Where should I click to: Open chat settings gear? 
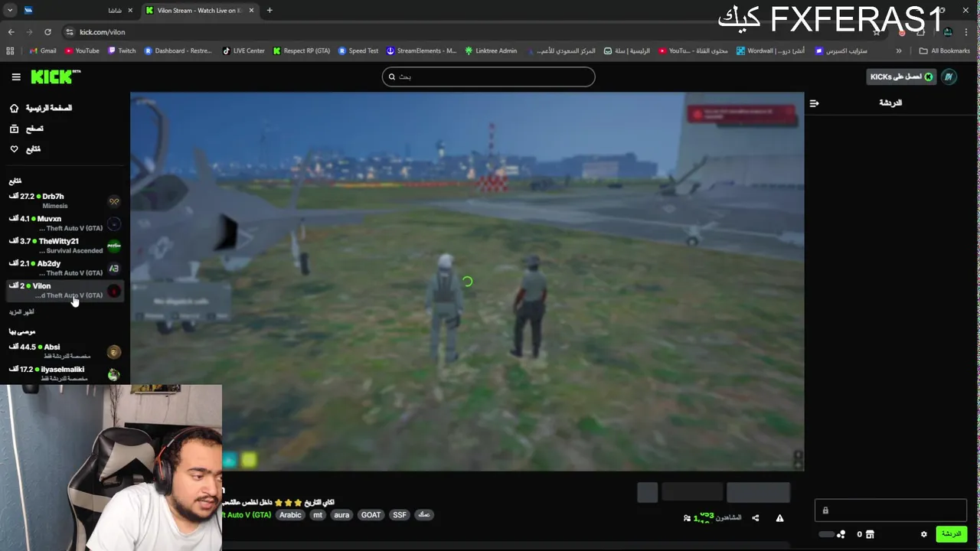tap(924, 534)
